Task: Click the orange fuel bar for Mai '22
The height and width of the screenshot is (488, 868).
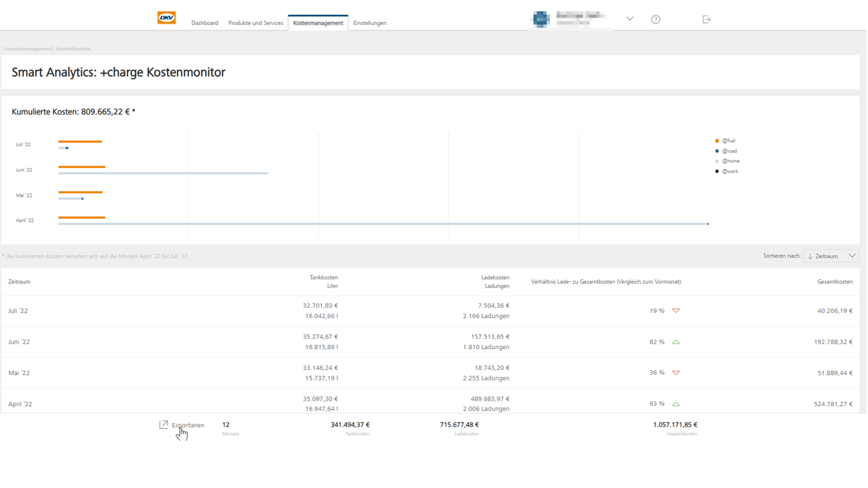Action: coord(80,192)
